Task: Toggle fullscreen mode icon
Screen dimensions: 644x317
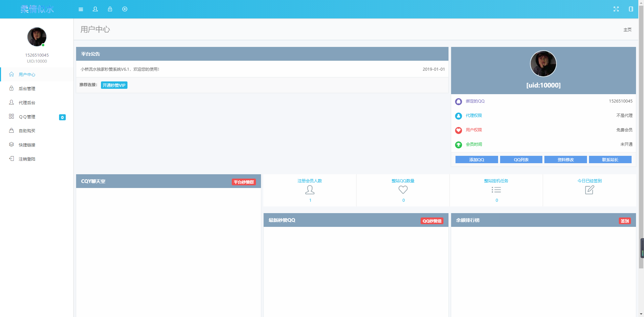Action: [x=616, y=9]
